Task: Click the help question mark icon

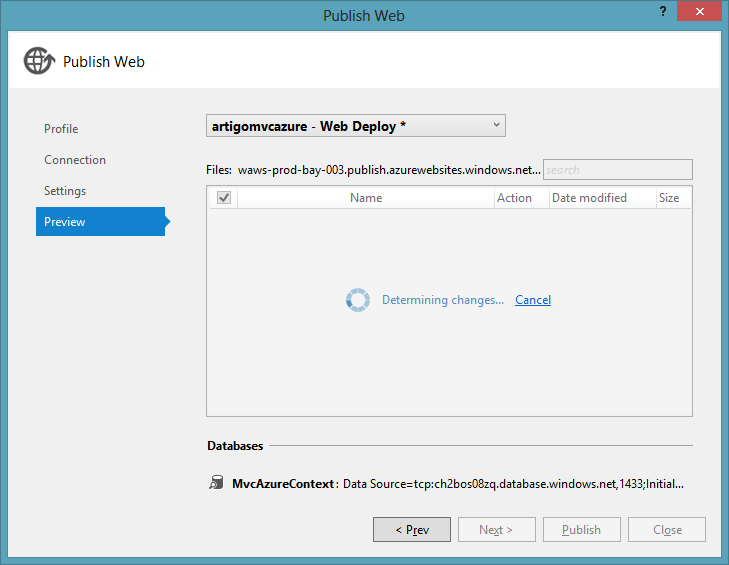Action: (x=663, y=11)
